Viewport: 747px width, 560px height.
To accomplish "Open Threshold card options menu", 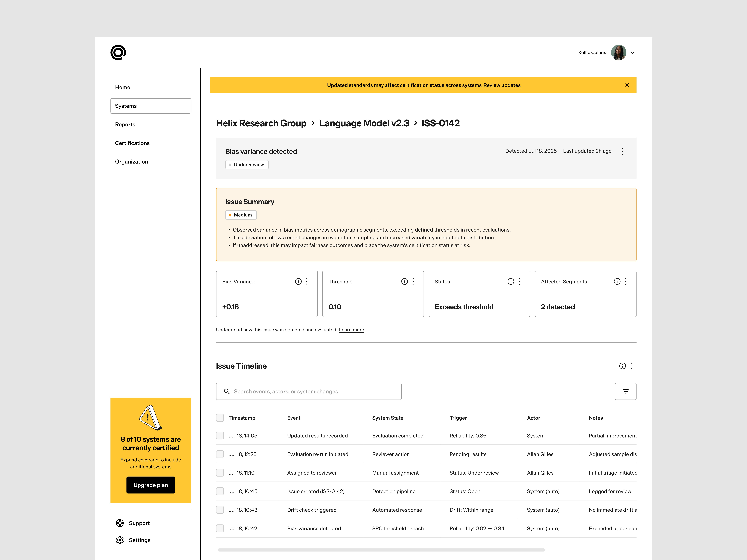I will pyautogui.click(x=413, y=282).
